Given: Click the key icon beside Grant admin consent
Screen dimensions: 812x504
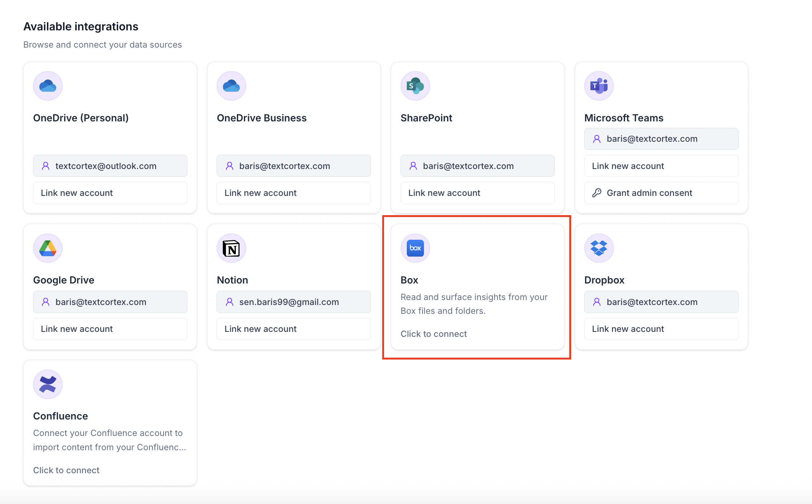Looking at the screenshot, I should coord(597,193).
